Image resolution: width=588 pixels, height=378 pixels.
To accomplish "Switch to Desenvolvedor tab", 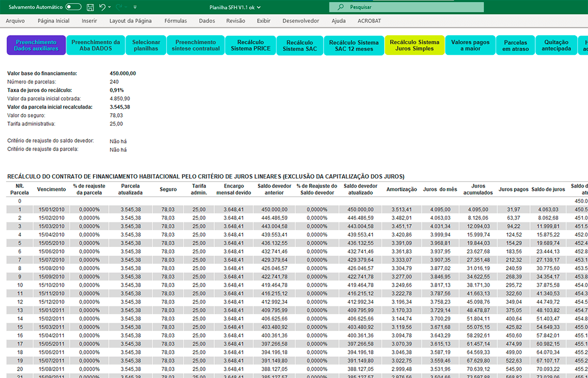I will (x=301, y=21).
